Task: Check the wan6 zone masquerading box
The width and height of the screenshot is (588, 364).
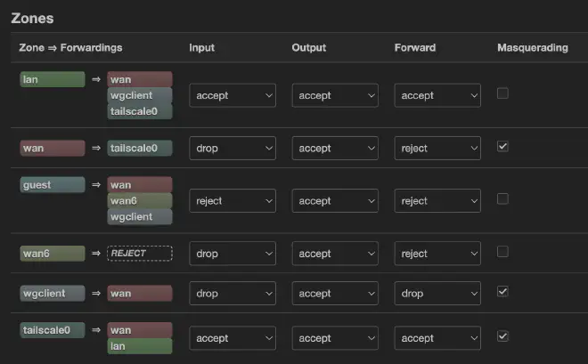Action: click(x=502, y=252)
